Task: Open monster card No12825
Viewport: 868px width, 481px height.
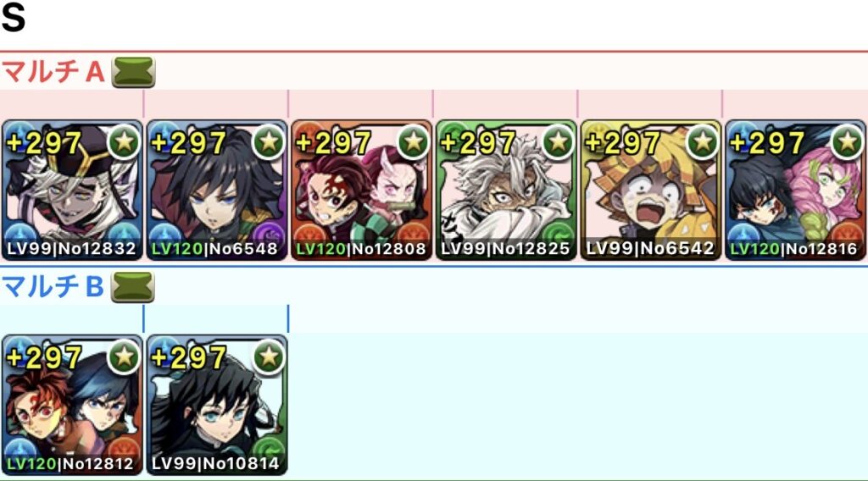Action: coord(506,190)
